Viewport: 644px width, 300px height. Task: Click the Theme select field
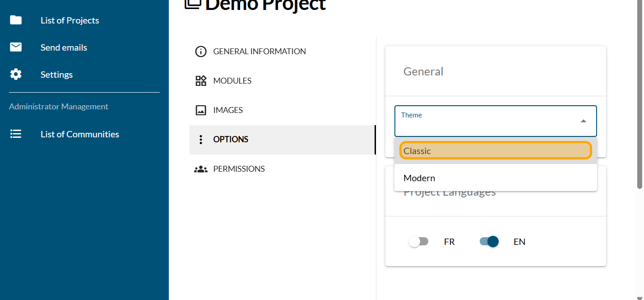[x=487, y=122]
